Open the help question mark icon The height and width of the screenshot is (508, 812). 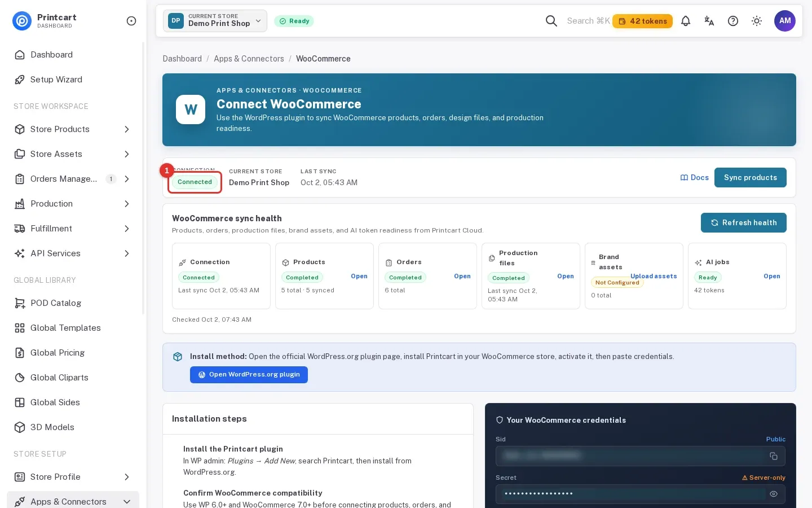(733, 21)
